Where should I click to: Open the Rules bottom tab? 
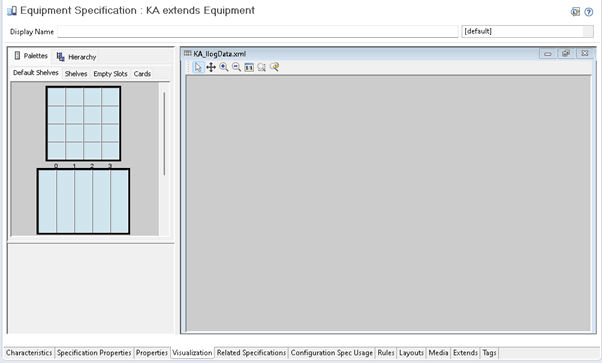tap(386, 353)
